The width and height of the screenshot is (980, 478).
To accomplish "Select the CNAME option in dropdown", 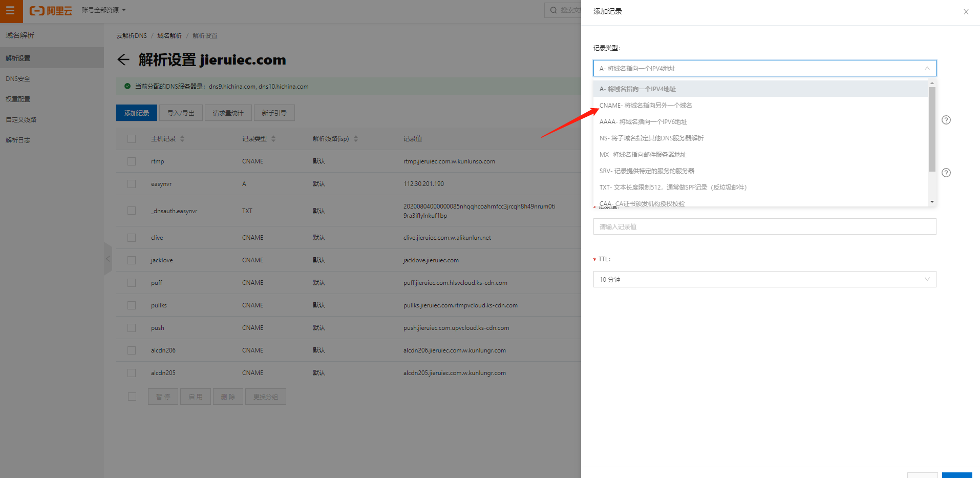I will point(760,106).
